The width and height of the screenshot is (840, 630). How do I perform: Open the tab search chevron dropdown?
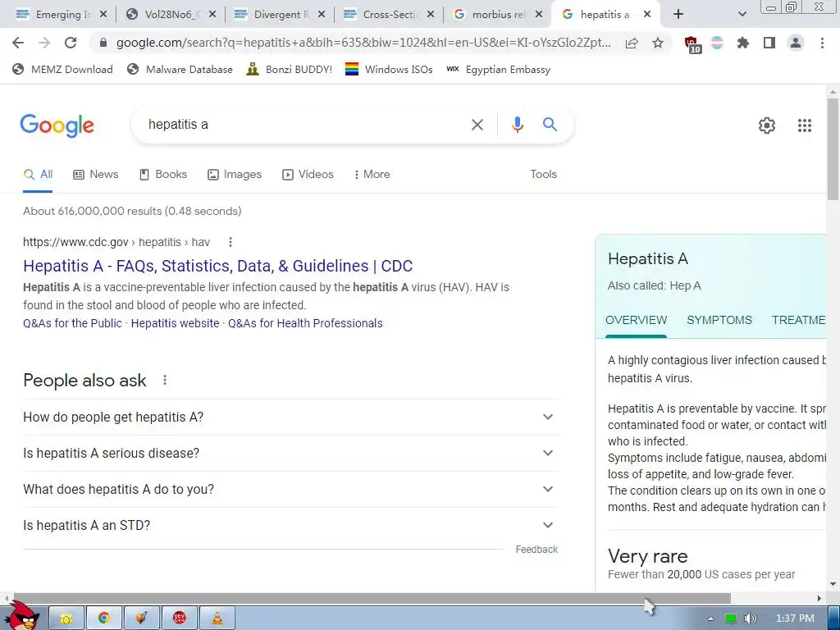coord(742,15)
